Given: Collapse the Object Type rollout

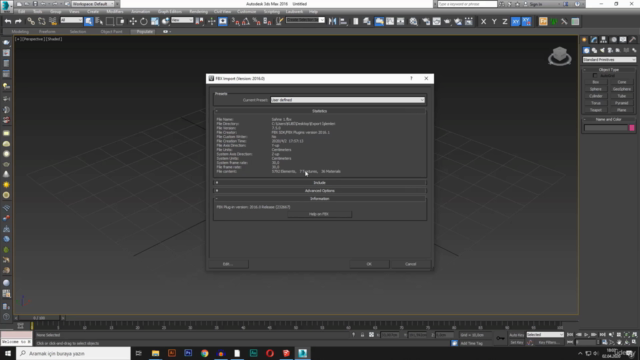Looking at the screenshot, I should (x=609, y=70).
